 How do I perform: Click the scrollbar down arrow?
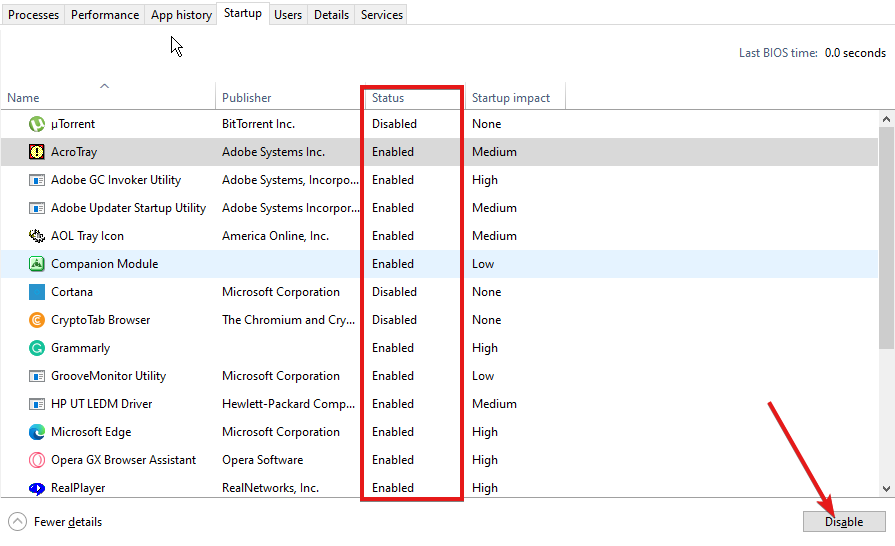point(886,488)
